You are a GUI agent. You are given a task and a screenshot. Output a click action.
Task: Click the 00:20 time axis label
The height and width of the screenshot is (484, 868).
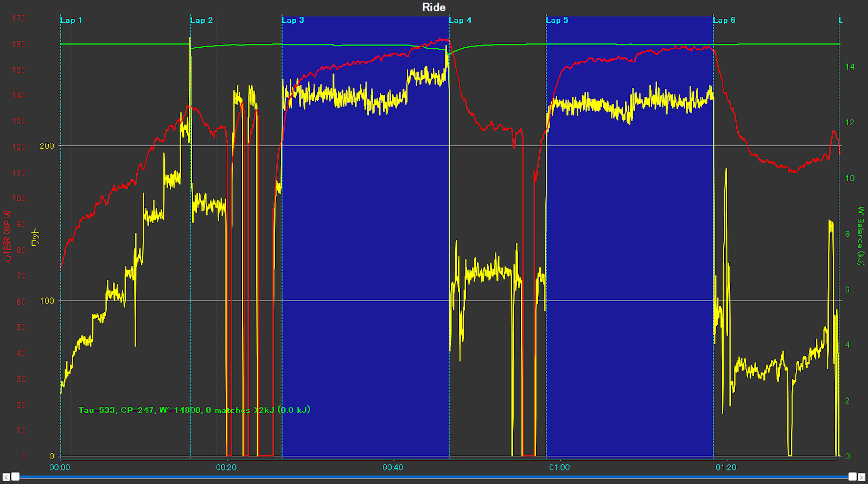point(226,467)
